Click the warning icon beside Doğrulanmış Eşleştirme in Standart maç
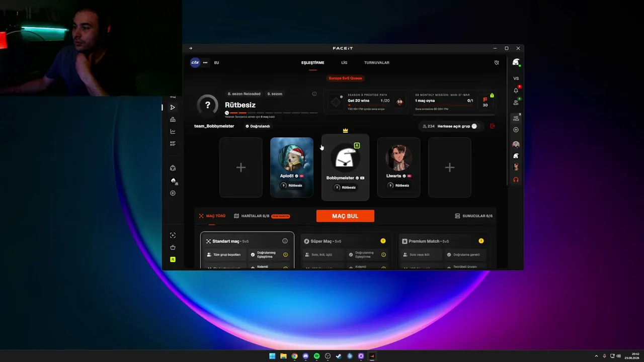Screen dimensions: 644x362 pyautogui.click(x=285, y=255)
